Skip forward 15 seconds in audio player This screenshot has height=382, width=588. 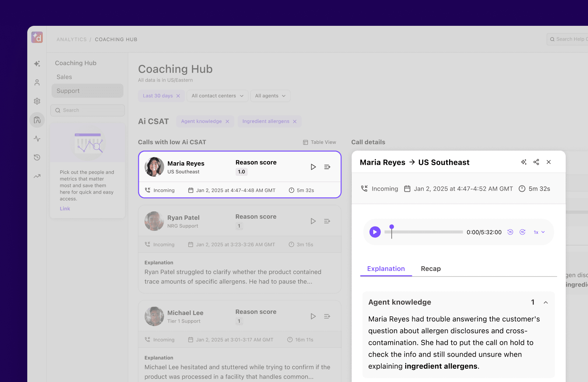(x=522, y=232)
